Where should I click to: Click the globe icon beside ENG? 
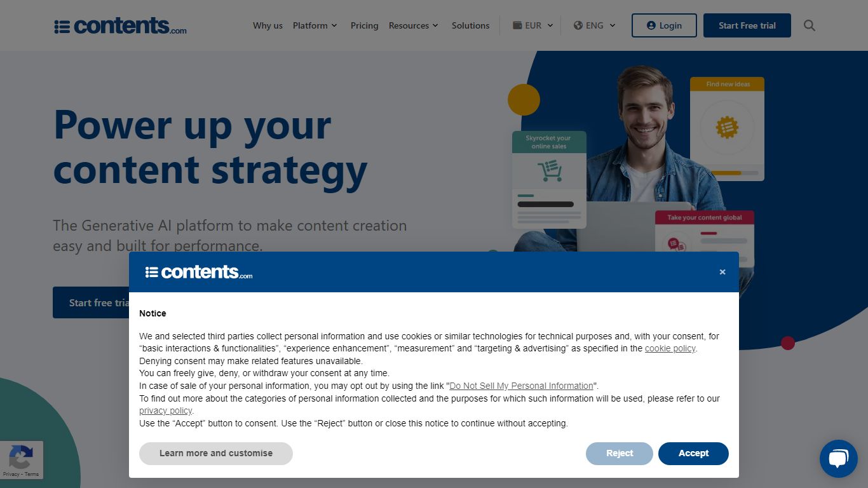[x=578, y=25]
